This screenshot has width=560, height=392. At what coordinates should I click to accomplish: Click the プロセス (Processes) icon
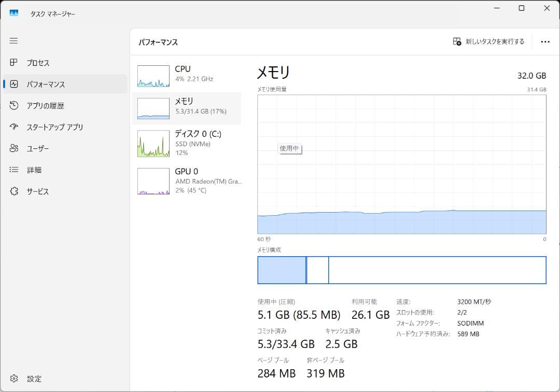point(14,63)
